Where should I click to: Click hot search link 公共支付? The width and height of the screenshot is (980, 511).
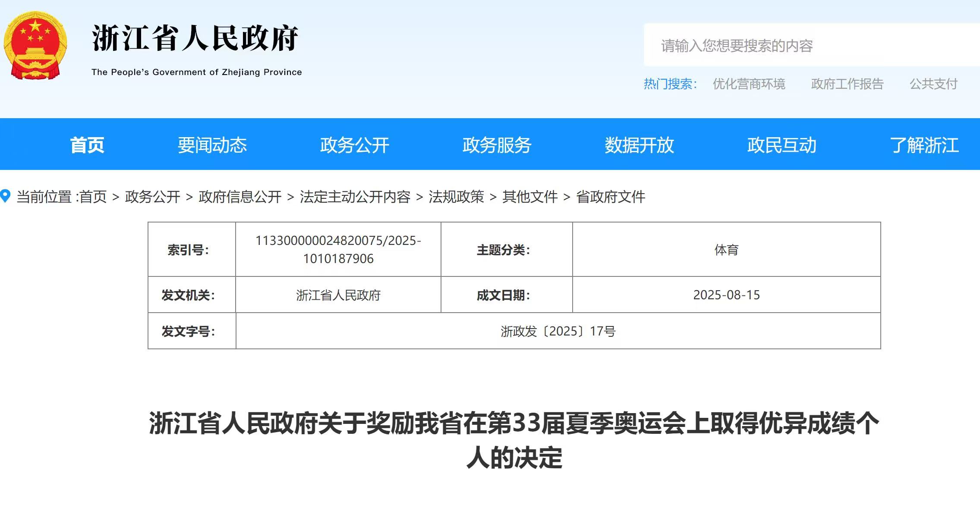(933, 84)
